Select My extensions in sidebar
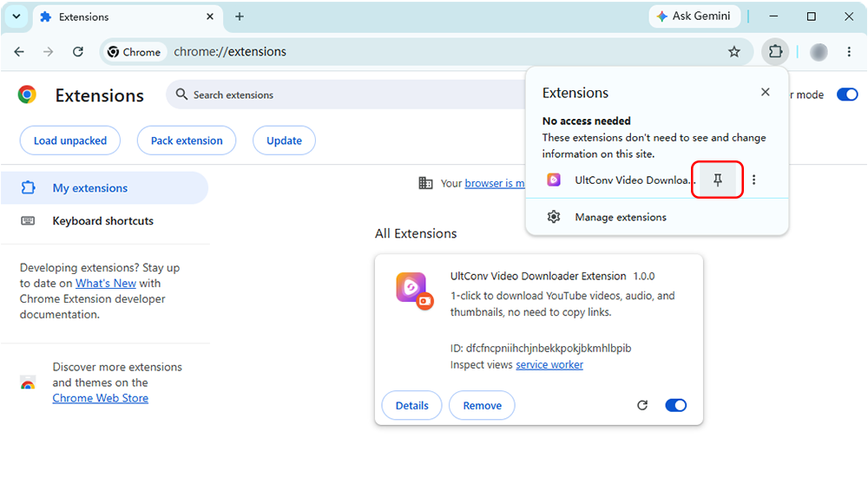This screenshot has height=484, width=868. click(105, 188)
